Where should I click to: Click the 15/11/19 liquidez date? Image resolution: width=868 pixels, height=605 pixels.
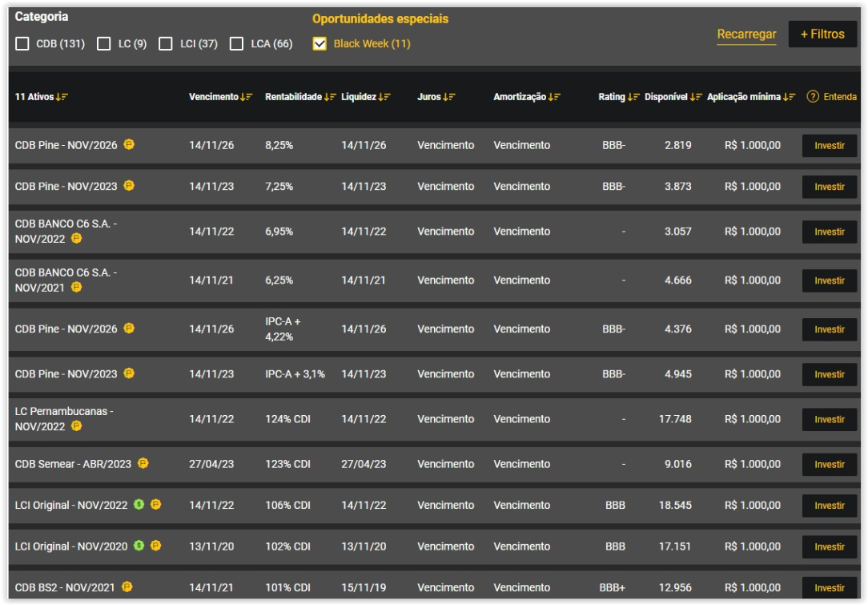click(x=364, y=588)
